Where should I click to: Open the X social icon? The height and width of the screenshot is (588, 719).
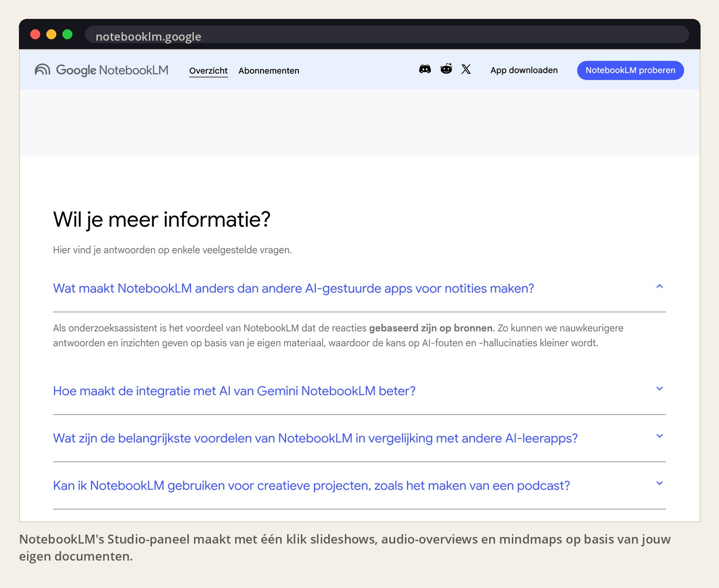466,69
